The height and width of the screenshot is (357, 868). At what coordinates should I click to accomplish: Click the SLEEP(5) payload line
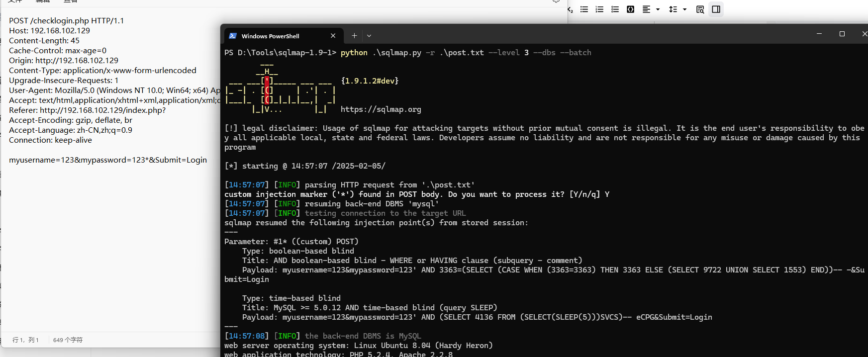pos(477,317)
